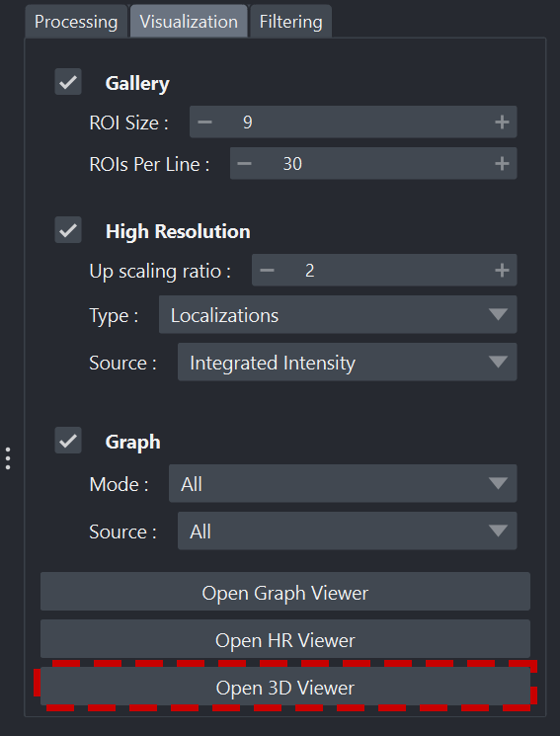Expand the Graph Mode dropdown
Image resolution: width=560 pixels, height=736 pixels.
pos(343,483)
